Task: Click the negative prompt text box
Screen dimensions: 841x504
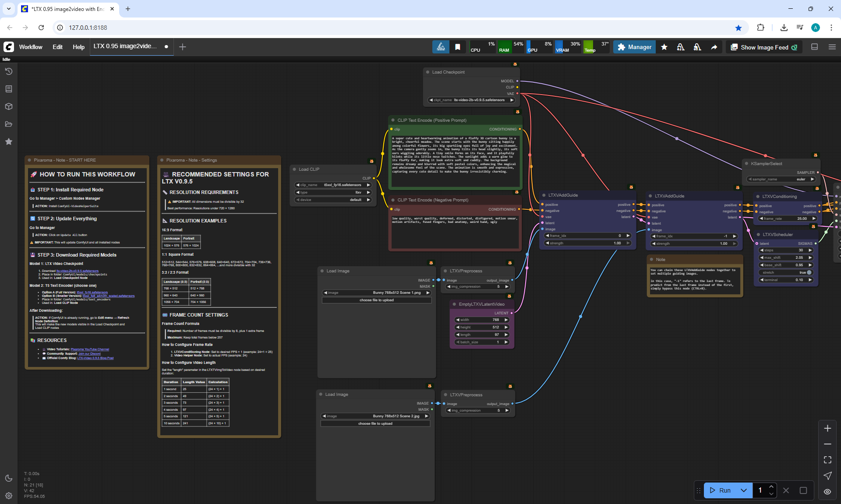Action: point(455,232)
